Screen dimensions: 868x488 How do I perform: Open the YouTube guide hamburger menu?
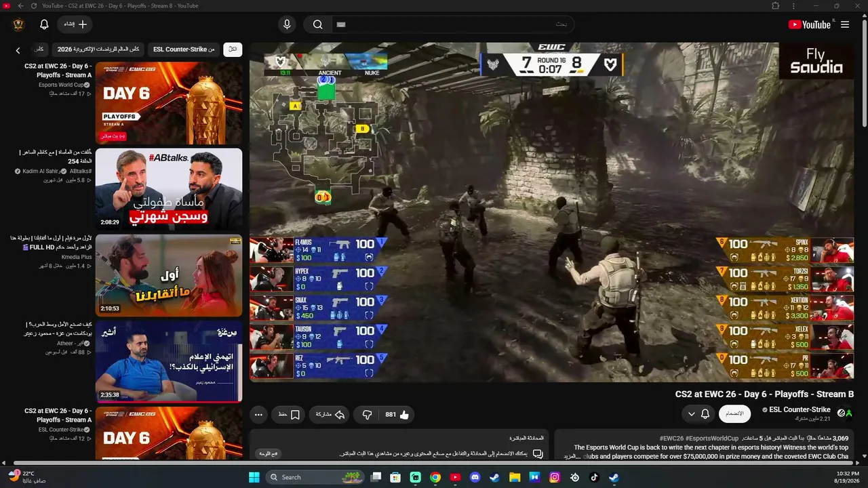point(845,24)
